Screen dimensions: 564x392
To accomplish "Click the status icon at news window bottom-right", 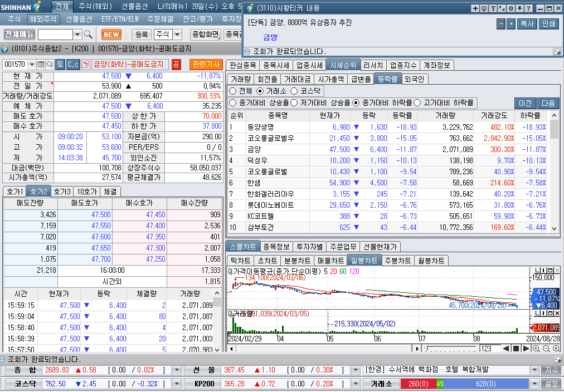I will pyautogui.click(x=557, y=52).
